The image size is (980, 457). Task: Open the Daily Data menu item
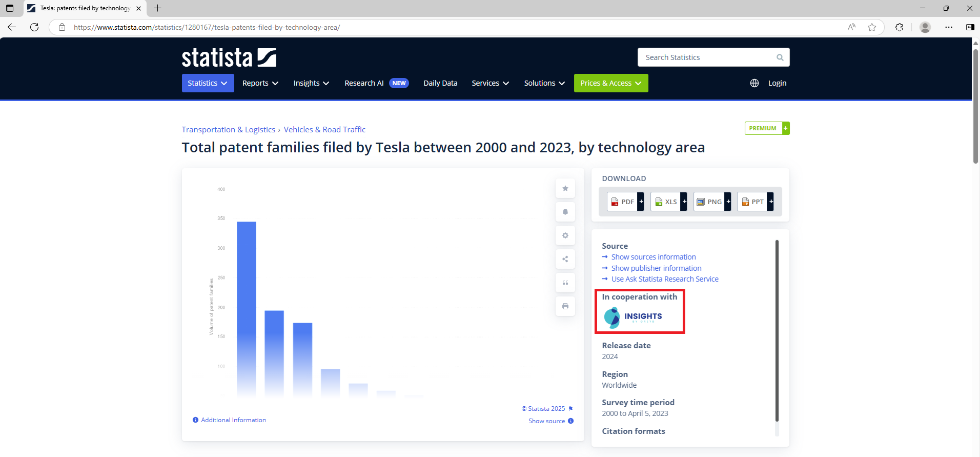[440, 83]
